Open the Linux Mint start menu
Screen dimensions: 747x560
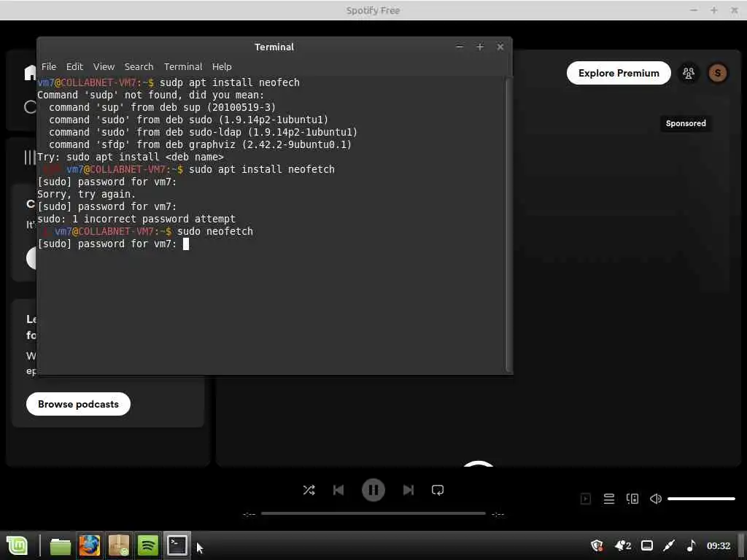pyautogui.click(x=18, y=545)
